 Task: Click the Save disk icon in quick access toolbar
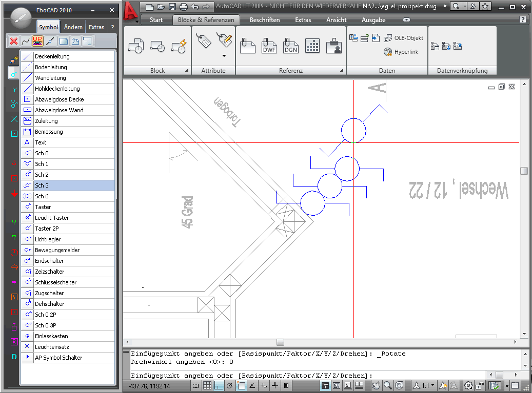tap(172, 7)
